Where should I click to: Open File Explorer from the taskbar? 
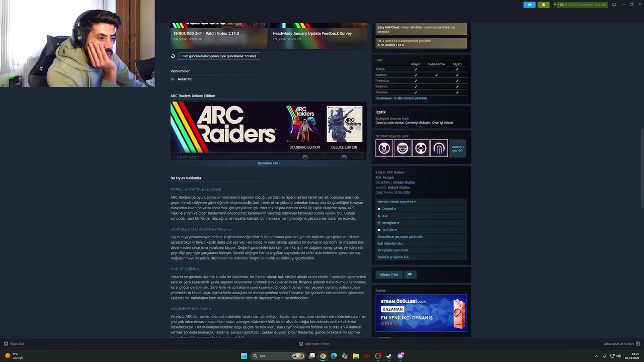tap(356, 356)
